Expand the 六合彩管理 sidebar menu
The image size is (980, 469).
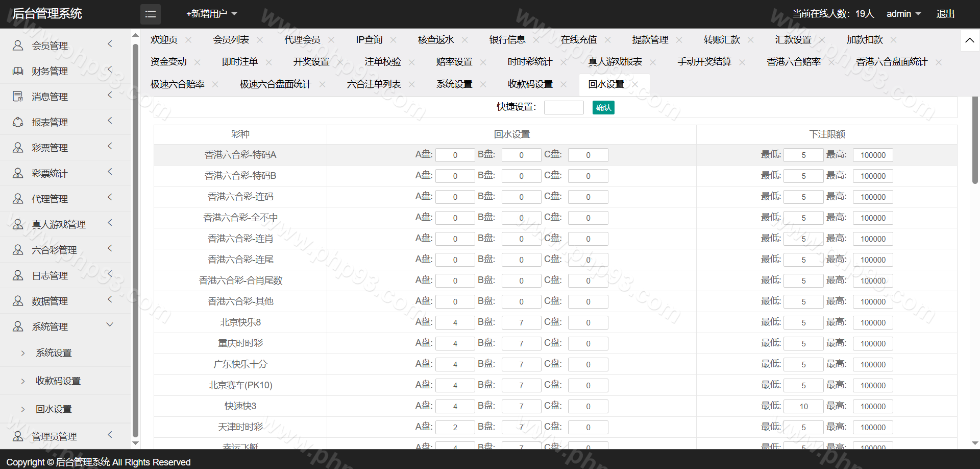coord(110,249)
